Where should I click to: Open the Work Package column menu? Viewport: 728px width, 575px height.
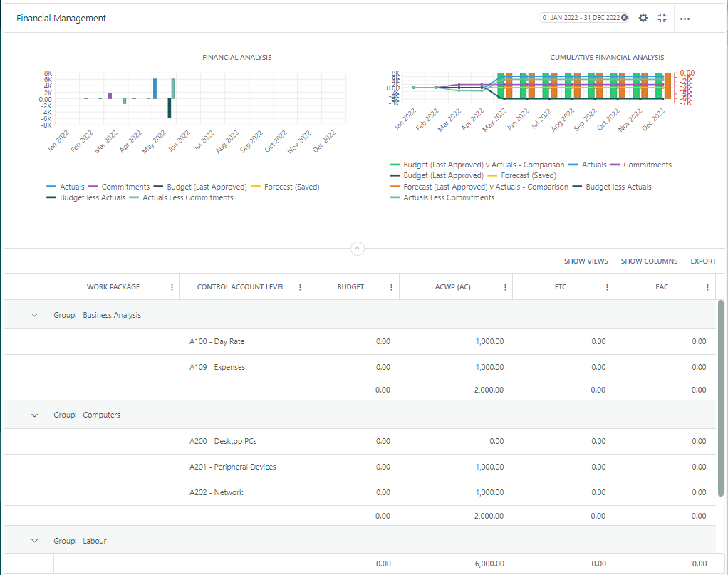point(172,287)
